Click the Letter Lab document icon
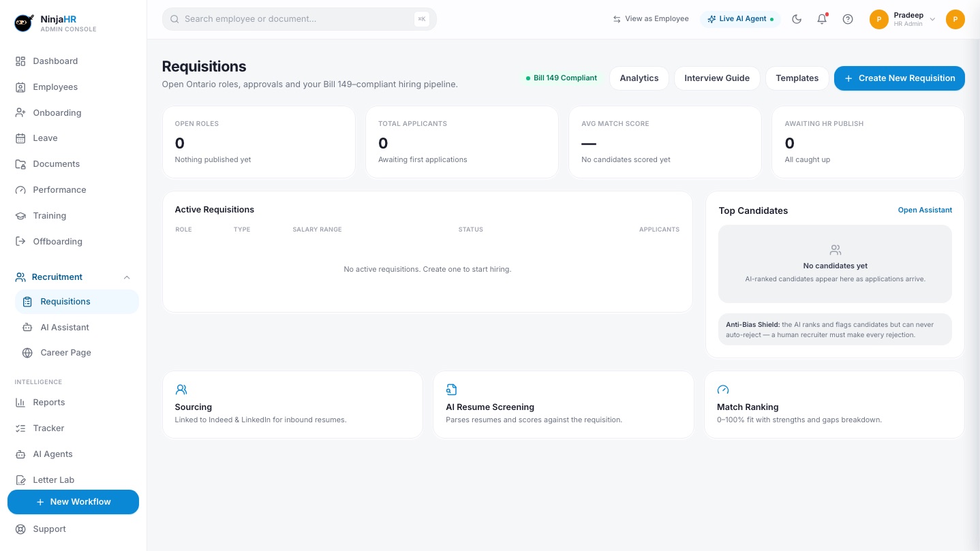This screenshot has width=980, height=551. pos(20,480)
